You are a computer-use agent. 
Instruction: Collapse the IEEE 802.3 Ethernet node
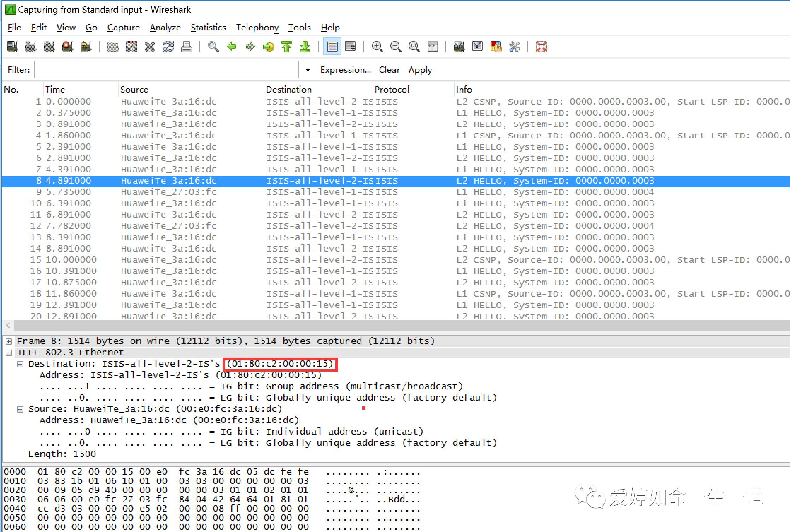9,353
